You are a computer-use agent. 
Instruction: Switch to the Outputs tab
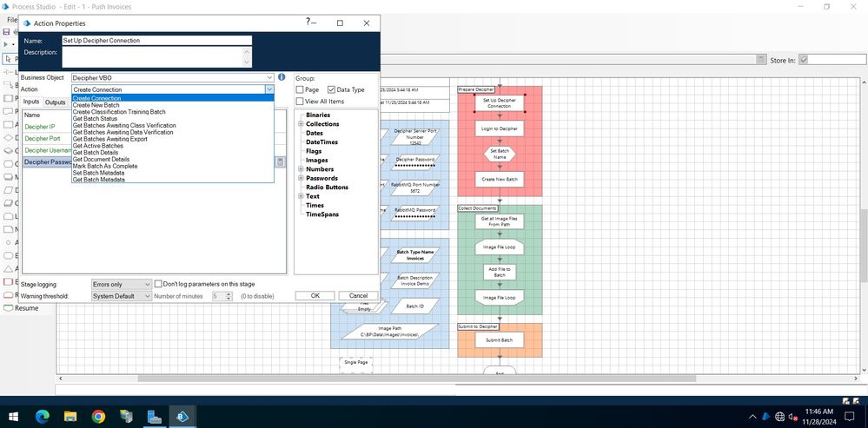click(x=56, y=102)
